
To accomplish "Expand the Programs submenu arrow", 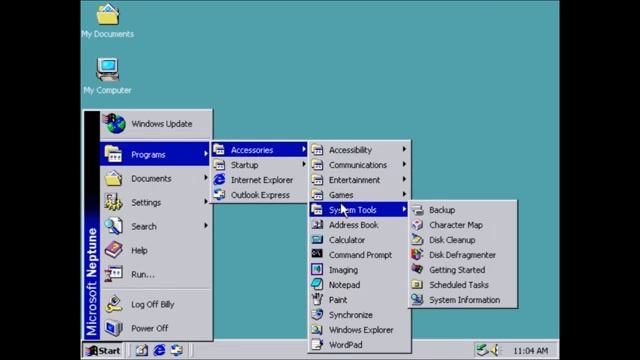I will click(x=206, y=154).
